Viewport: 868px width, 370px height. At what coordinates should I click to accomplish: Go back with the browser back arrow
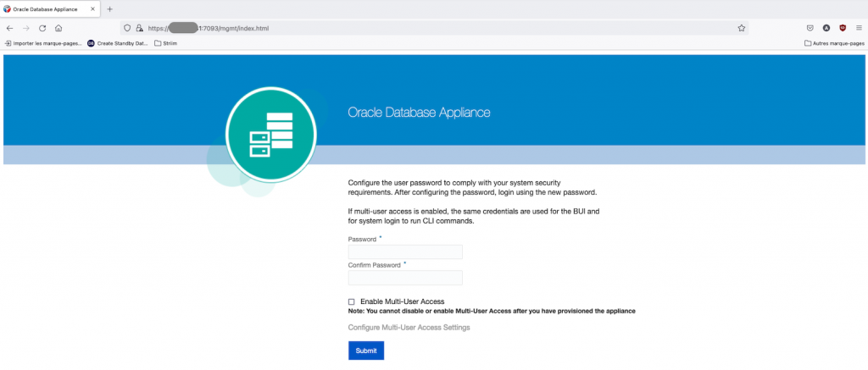tap(9, 28)
